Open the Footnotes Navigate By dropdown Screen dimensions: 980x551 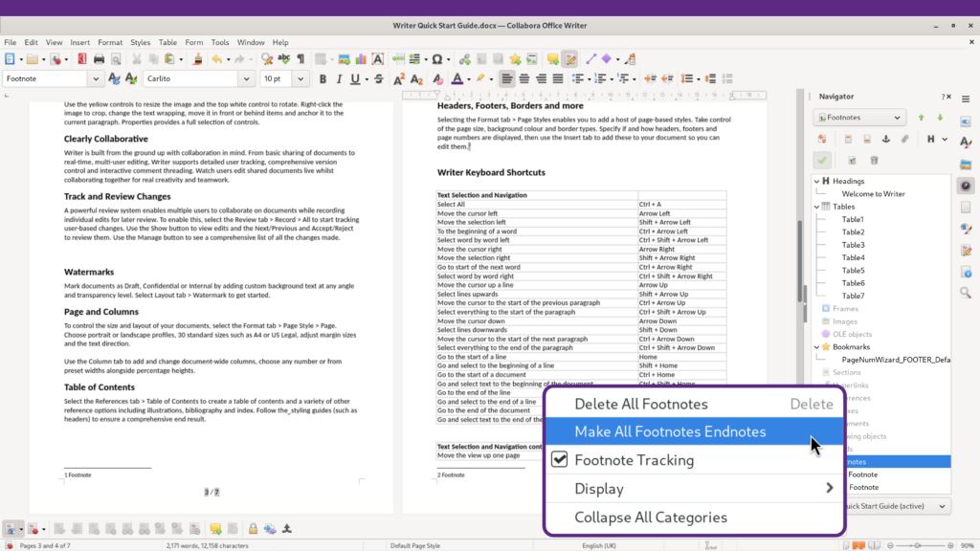(x=859, y=118)
